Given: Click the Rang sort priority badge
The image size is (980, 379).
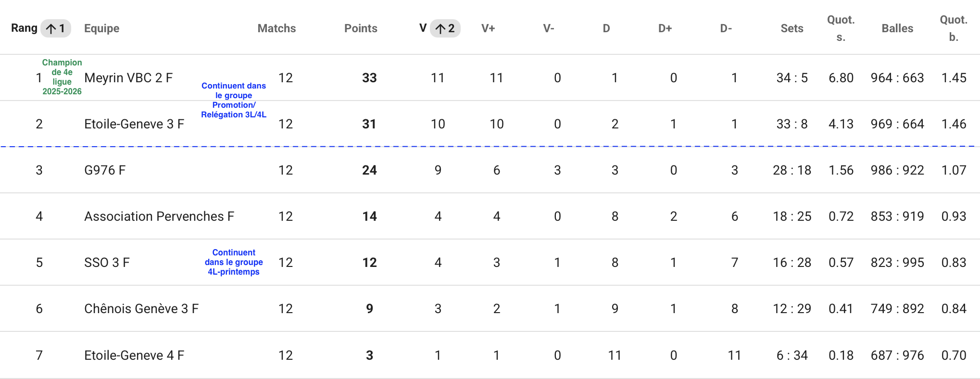Looking at the screenshot, I should click(56, 28).
